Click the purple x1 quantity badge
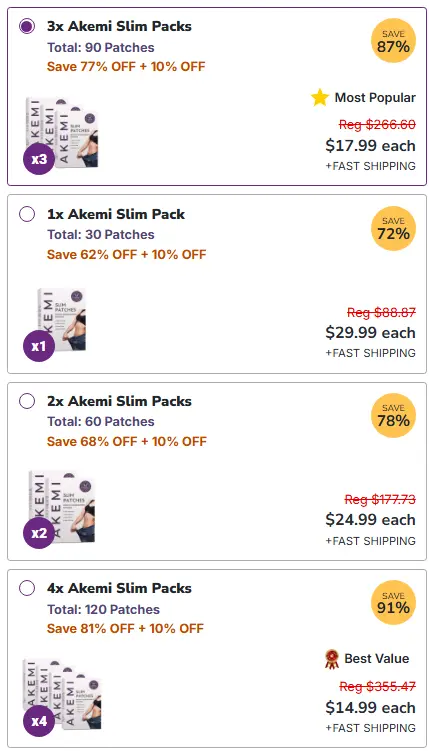429x751 pixels. tap(39, 346)
